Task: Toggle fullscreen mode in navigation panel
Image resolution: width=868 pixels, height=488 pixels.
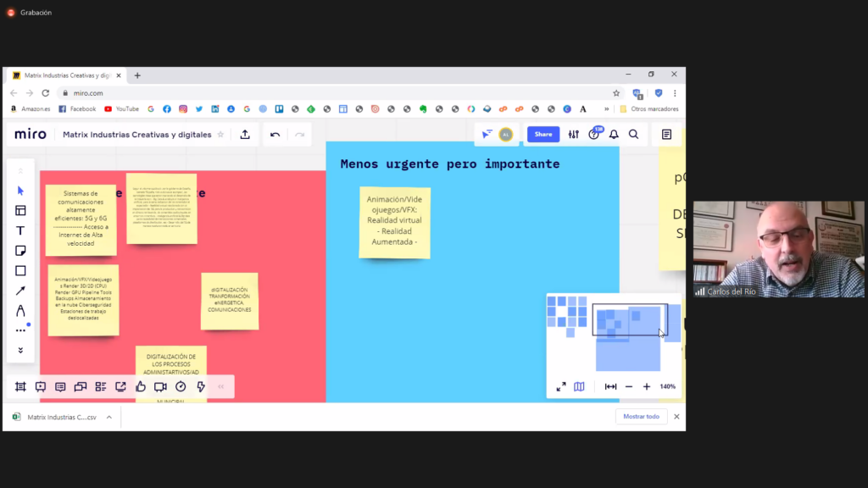Action: (561, 386)
